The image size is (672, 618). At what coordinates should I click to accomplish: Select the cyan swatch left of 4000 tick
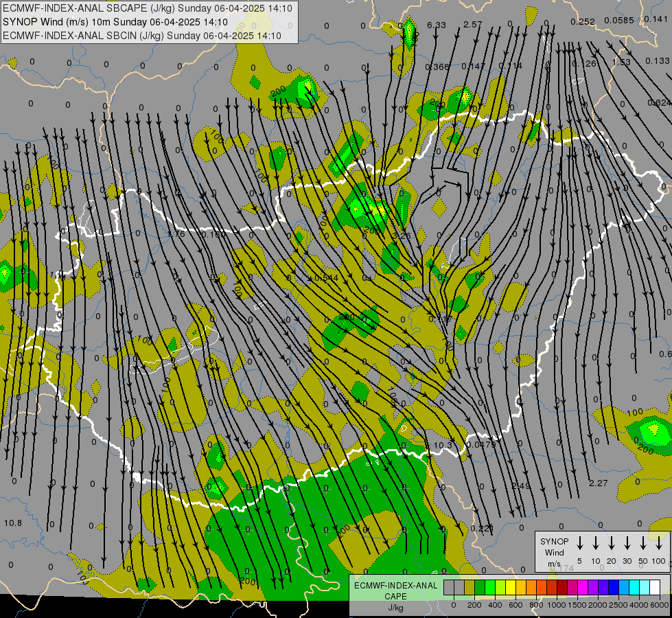click(635, 588)
